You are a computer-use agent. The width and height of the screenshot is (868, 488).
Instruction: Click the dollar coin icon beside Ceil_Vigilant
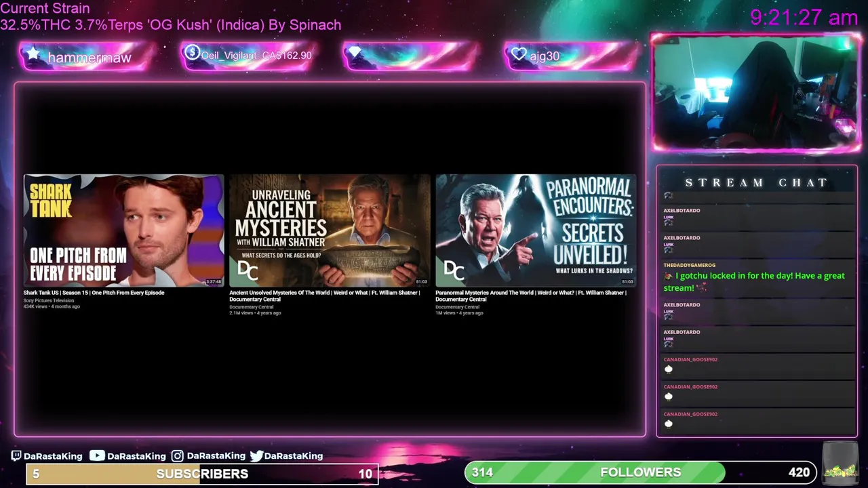(192, 52)
